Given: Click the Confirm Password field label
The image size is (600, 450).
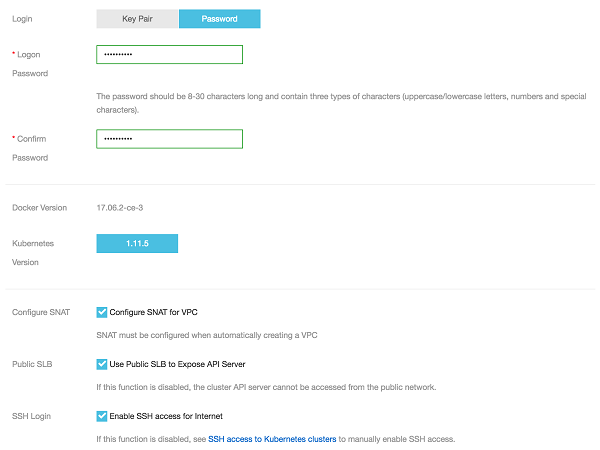Looking at the screenshot, I should 29,148.
